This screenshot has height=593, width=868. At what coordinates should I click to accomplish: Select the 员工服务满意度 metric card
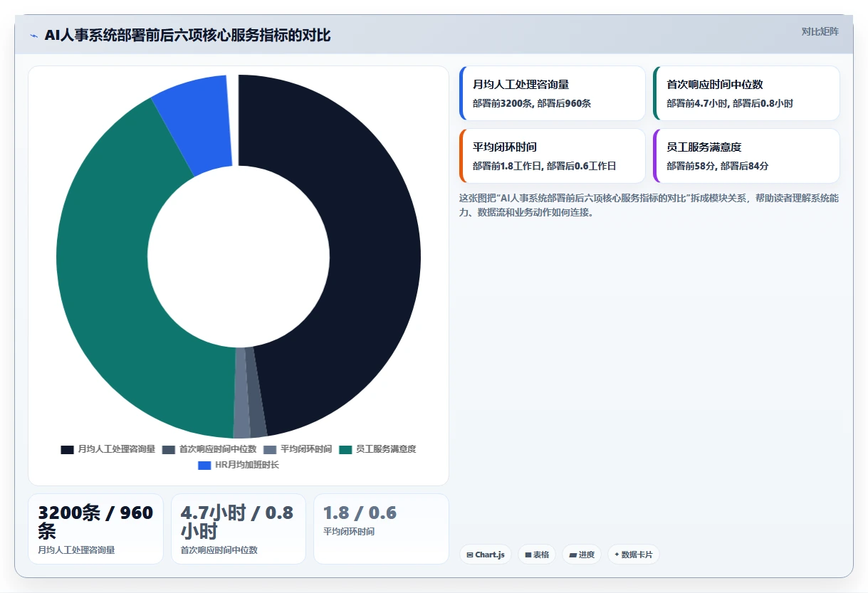pyautogui.click(x=746, y=156)
